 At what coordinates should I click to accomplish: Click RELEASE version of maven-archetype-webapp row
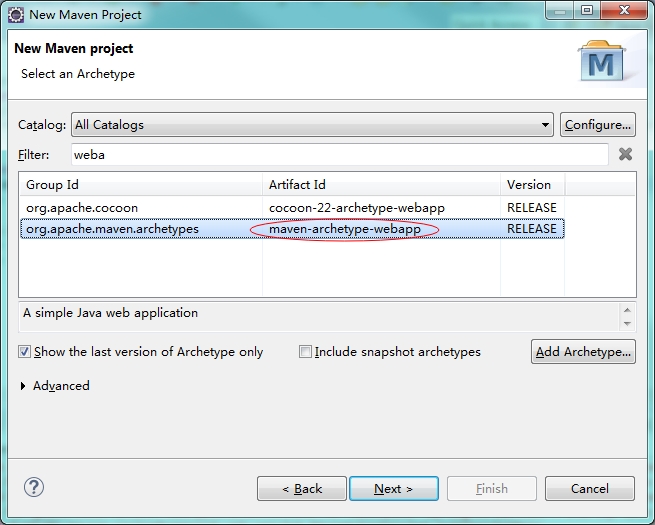click(532, 229)
